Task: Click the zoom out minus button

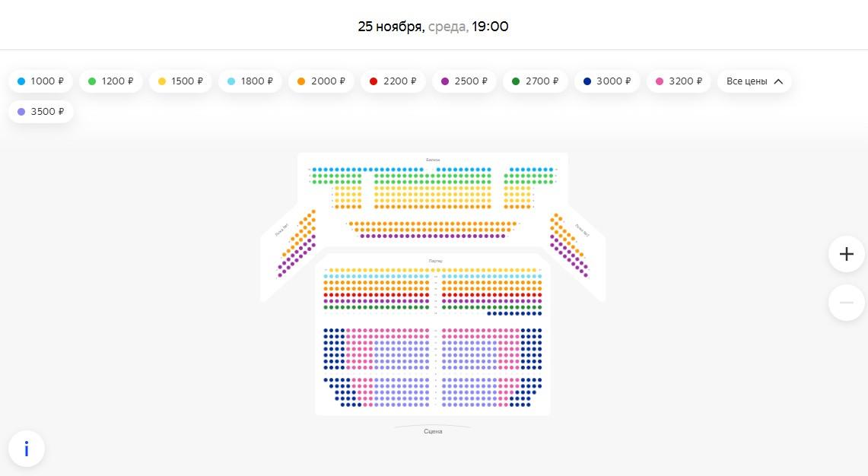Action: tap(846, 303)
